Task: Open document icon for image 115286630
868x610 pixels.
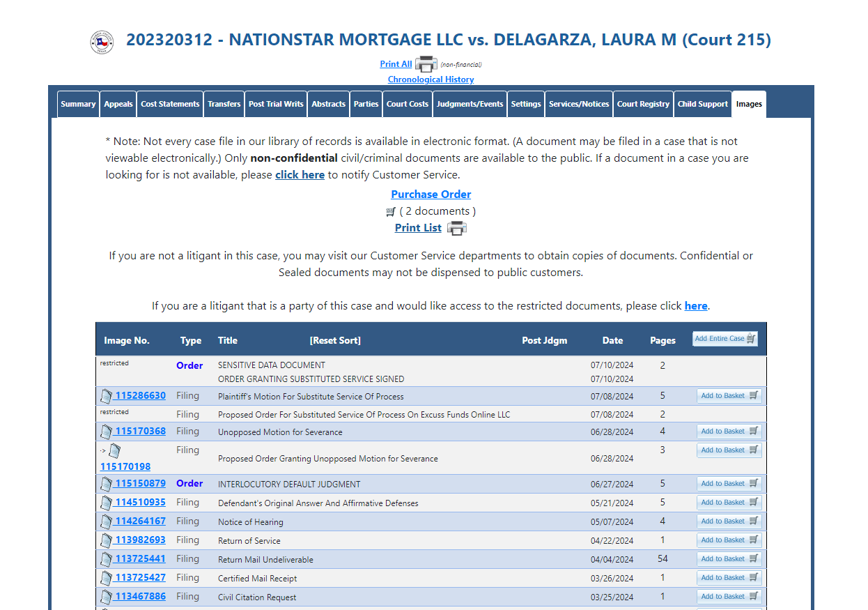Action: click(x=106, y=396)
